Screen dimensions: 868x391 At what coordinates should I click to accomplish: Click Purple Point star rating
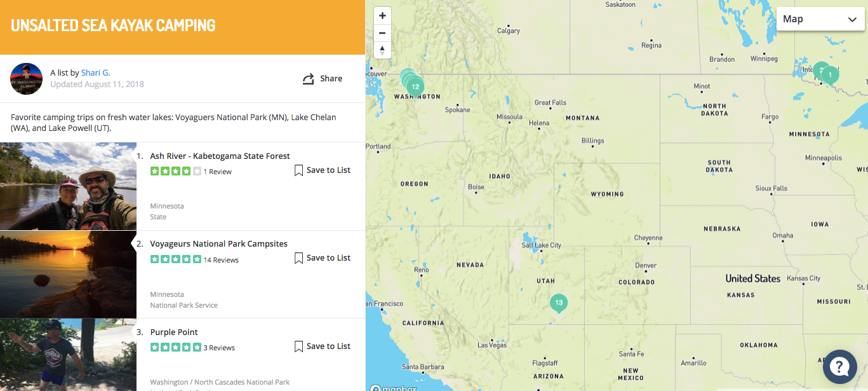tap(176, 348)
